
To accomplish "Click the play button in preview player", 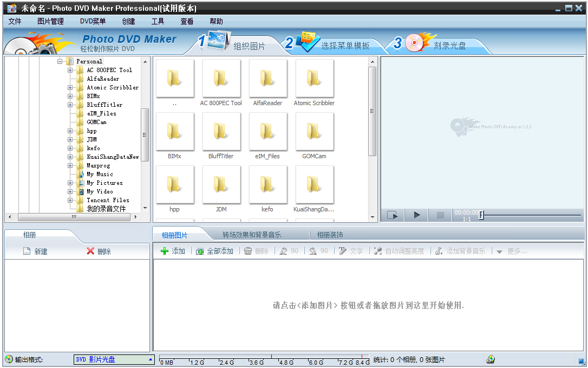I will click(416, 215).
